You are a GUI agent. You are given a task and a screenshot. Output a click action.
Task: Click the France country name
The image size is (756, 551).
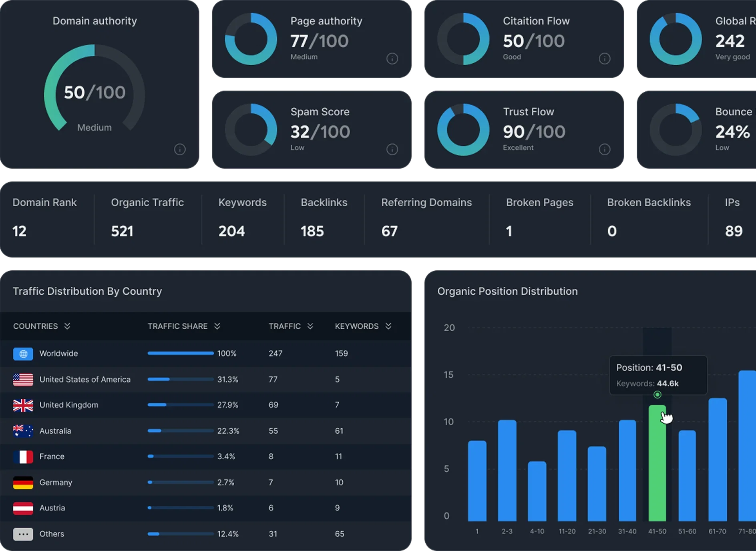coord(52,456)
